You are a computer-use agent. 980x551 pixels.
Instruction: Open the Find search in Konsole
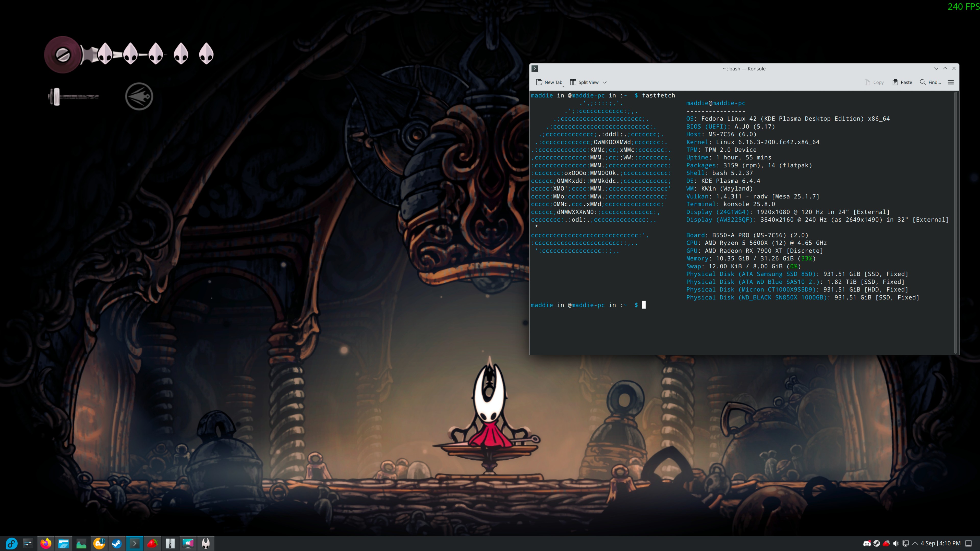coord(930,82)
